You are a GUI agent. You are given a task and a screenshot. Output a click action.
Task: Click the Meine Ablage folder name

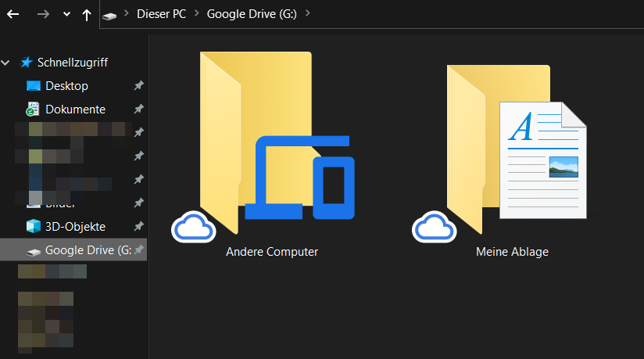coord(512,252)
